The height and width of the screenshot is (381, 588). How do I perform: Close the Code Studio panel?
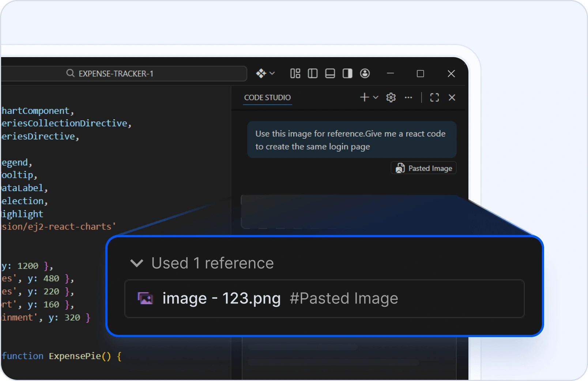[x=452, y=97]
